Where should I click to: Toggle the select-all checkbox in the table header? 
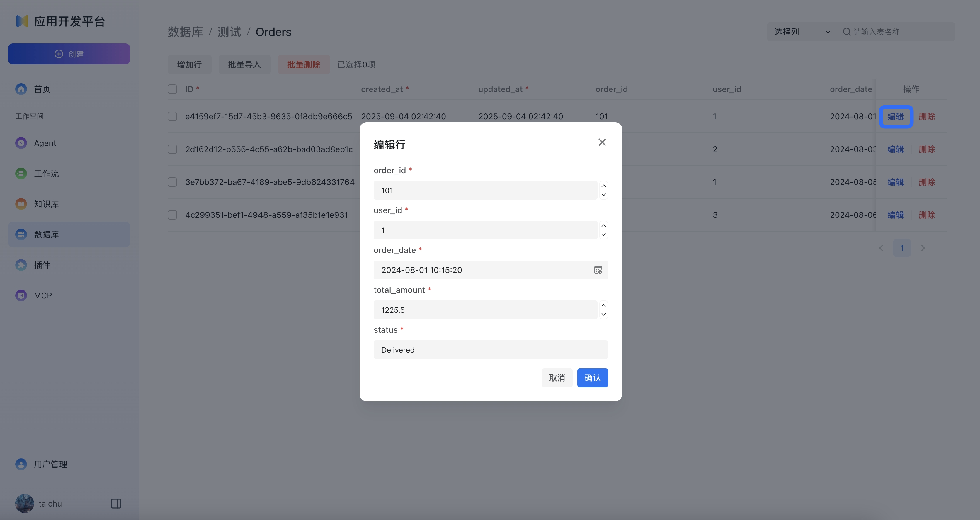pyautogui.click(x=172, y=89)
